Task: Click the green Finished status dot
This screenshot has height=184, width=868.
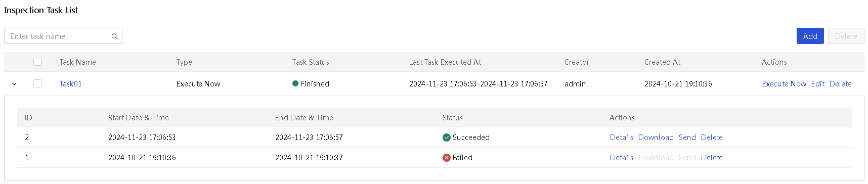Action: pos(295,83)
